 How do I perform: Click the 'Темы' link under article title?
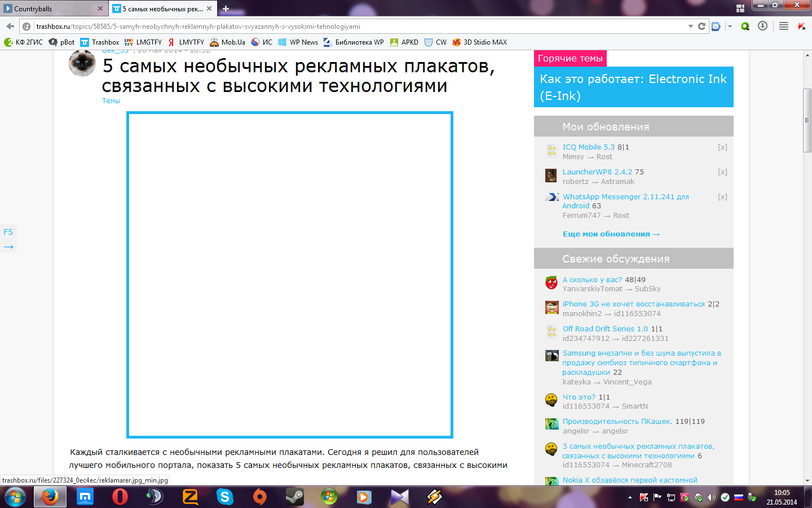111,100
